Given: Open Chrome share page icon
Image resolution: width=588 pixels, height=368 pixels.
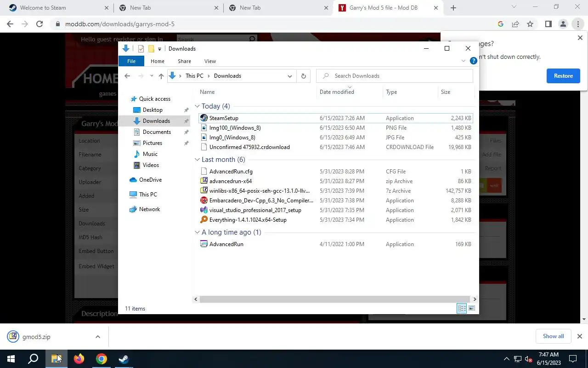Looking at the screenshot, I should (x=515, y=24).
